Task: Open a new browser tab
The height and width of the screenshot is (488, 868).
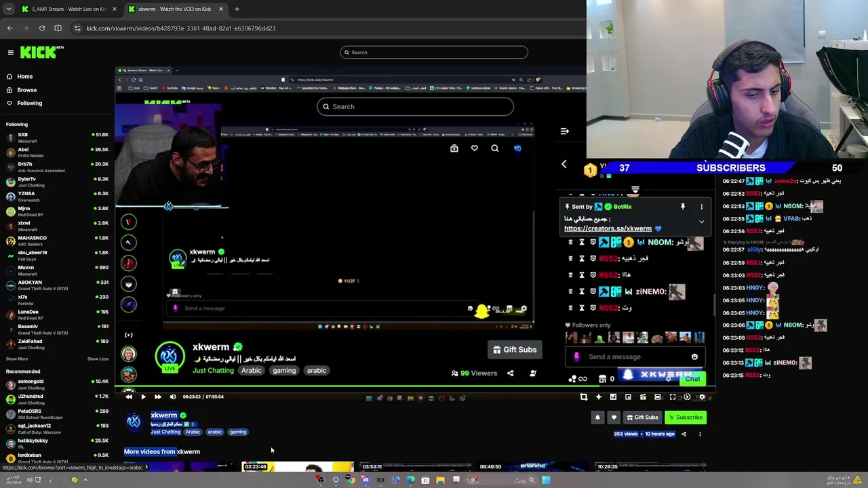Action: coord(237,9)
